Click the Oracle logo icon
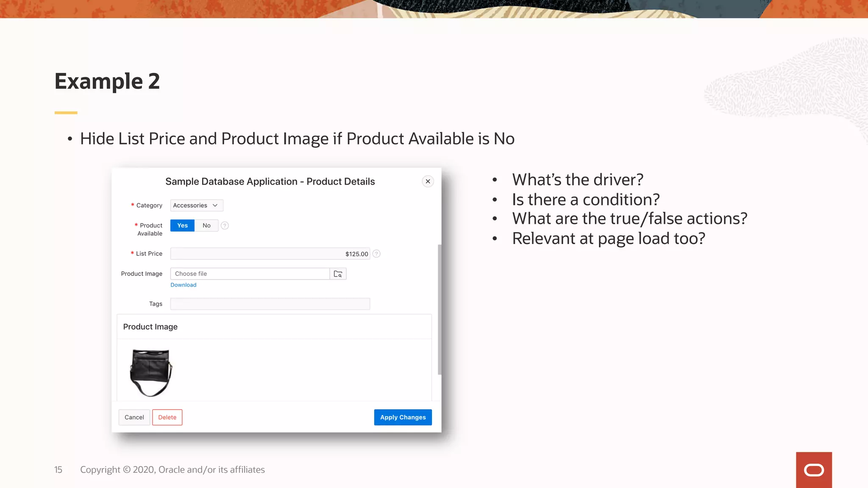Screen dimensions: 868x488 [x=814, y=470]
